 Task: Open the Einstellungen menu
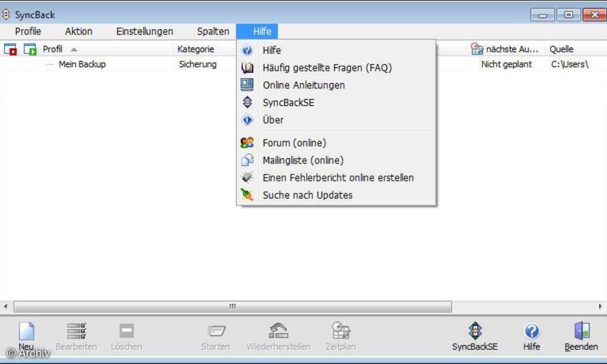(145, 31)
